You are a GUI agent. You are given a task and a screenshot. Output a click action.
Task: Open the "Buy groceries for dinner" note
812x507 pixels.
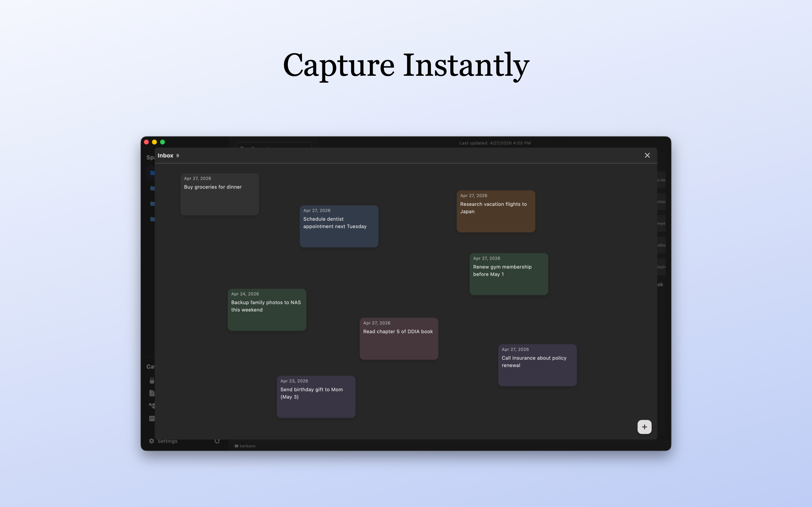click(x=220, y=194)
